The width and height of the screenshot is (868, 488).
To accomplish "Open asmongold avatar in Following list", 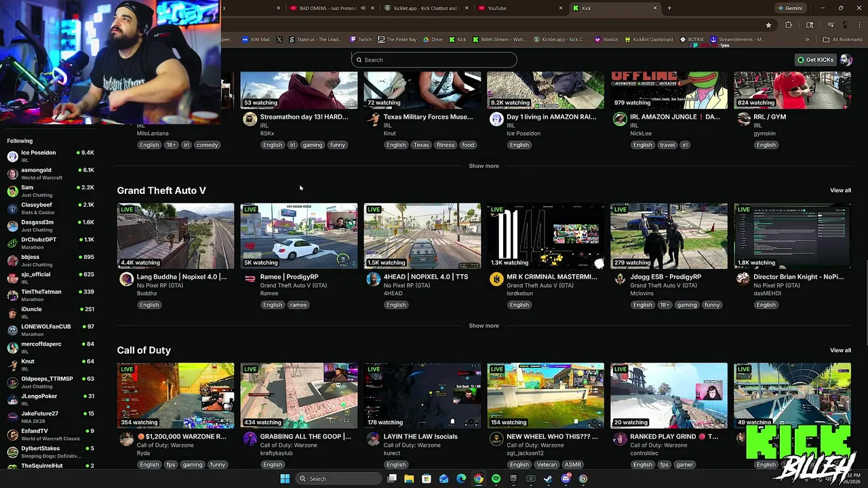I will point(12,174).
